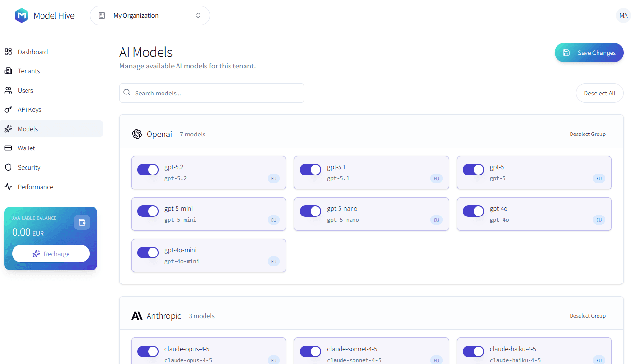Click the Security shield icon
Image resolution: width=639 pixels, height=364 pixels.
point(8,167)
